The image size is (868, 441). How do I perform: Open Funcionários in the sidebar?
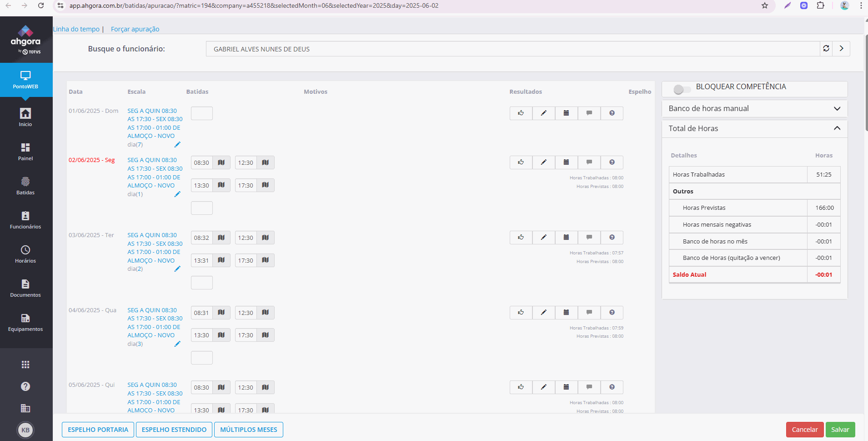25,220
